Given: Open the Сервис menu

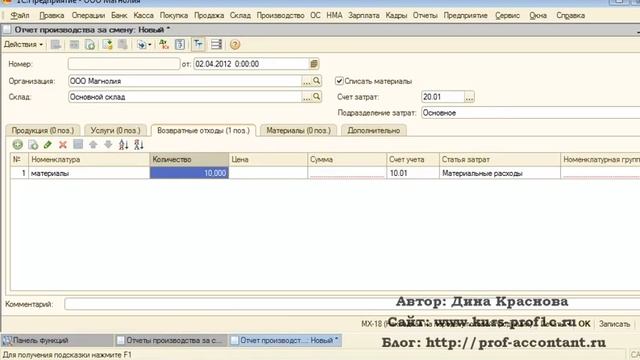Looking at the screenshot, I should 507,16.
